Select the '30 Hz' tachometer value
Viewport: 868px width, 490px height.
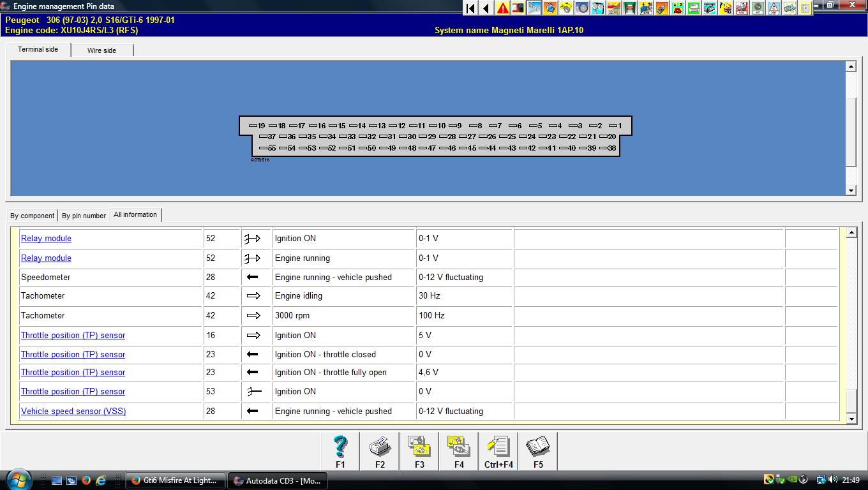coord(430,295)
